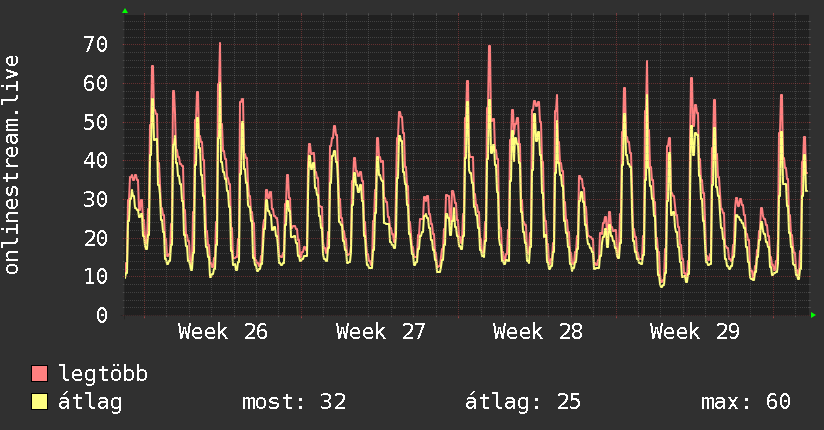Click the onlinestream.live vertical axis title

[12, 165]
